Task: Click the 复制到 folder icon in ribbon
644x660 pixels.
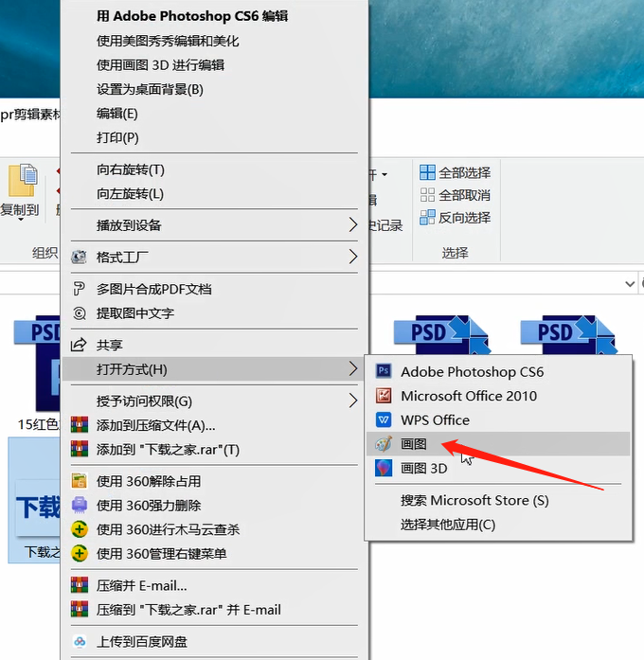Action: click(23, 180)
